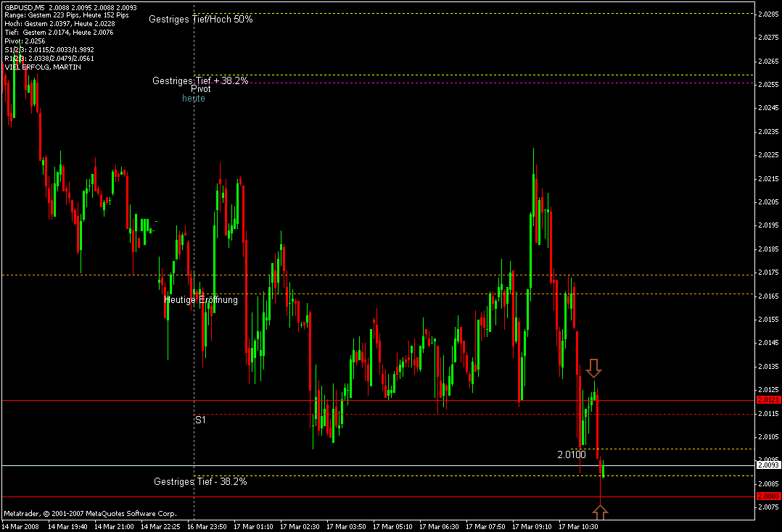Select the heute vertical line label
Viewport: 782px width, 532px height.
point(194,99)
